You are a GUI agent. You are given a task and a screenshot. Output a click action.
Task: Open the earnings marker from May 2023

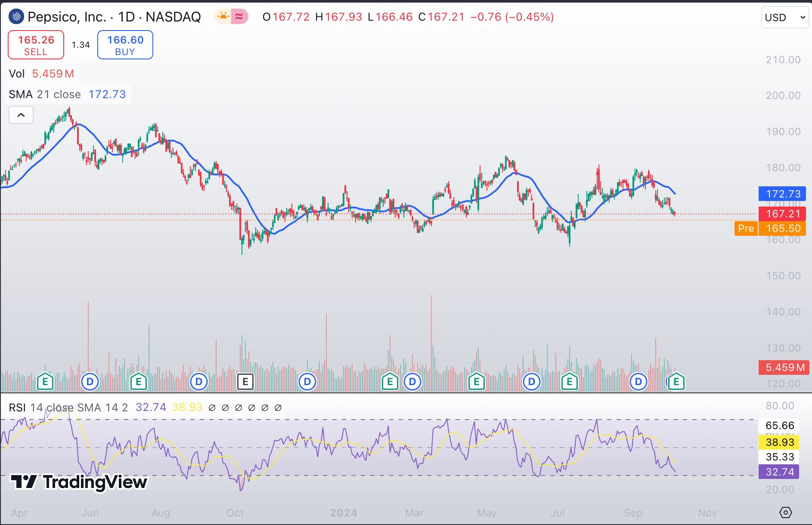click(45, 382)
